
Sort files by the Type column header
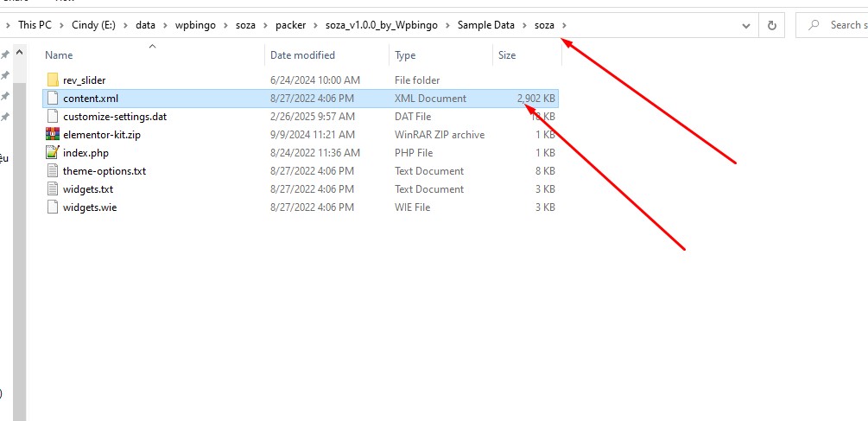405,55
